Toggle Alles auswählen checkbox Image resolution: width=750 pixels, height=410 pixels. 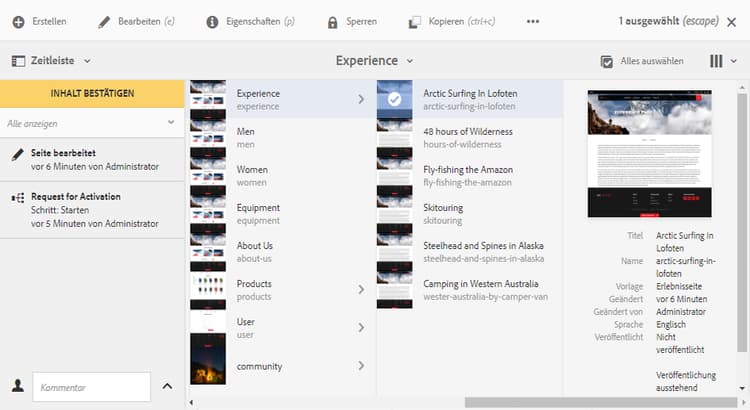pyautogui.click(x=607, y=61)
